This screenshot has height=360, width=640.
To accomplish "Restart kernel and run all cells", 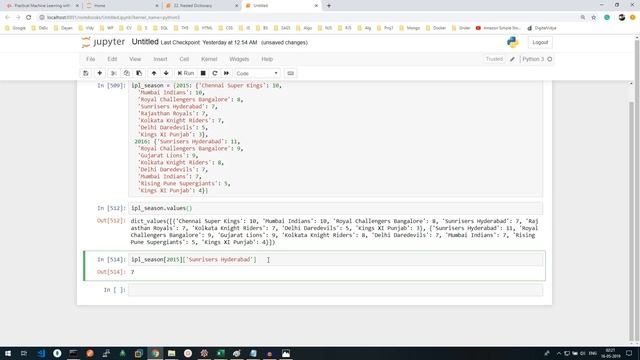I will pos(227,73).
